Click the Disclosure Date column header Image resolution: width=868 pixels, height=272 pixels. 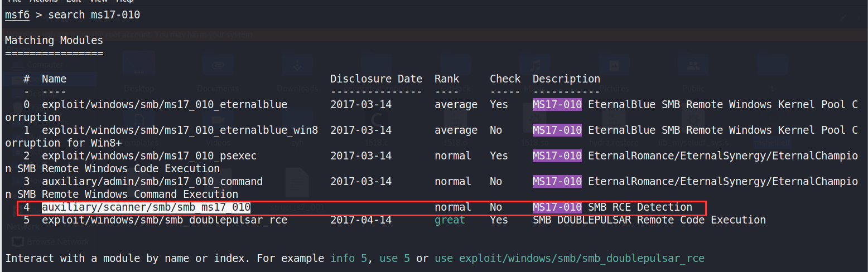click(376, 79)
